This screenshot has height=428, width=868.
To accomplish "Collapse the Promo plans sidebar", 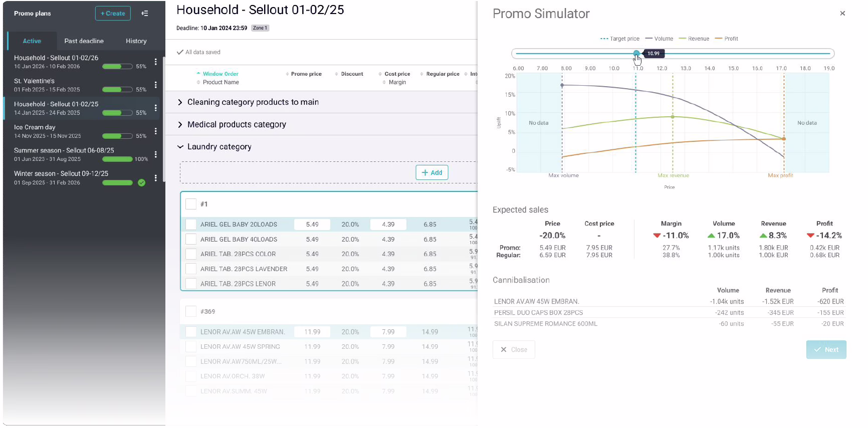I will [145, 14].
